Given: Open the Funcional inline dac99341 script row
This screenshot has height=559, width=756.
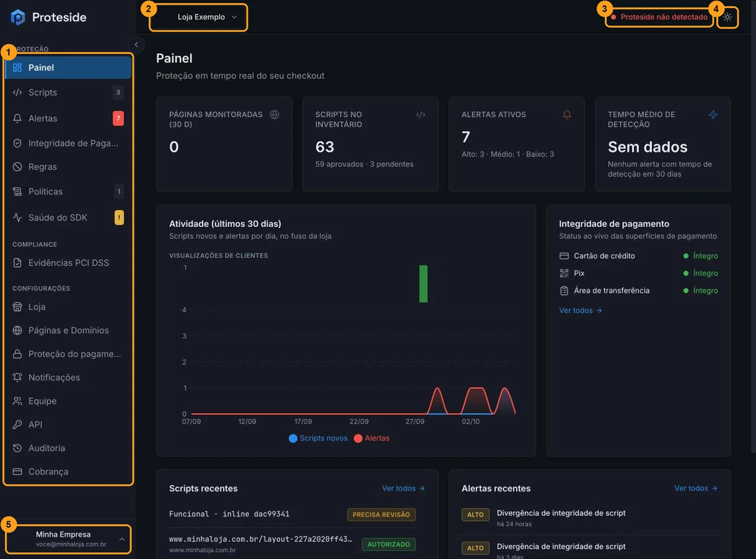Looking at the screenshot, I should click(292, 514).
